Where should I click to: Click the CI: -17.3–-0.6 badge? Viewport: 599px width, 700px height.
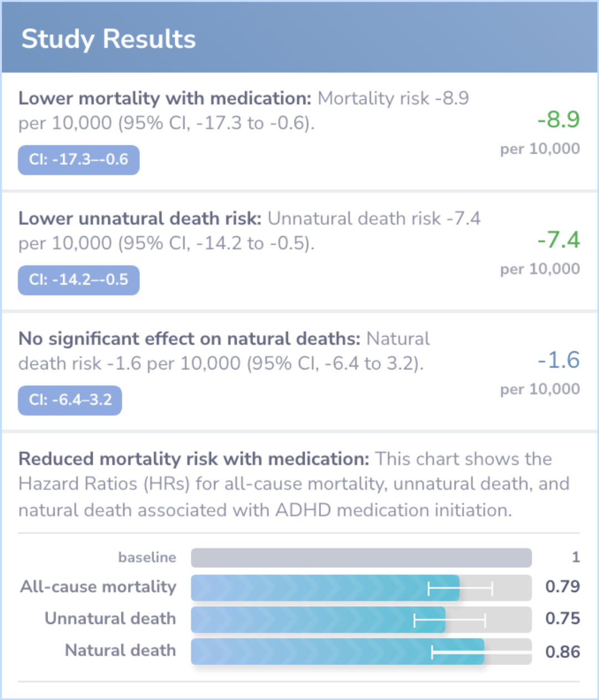click(x=78, y=160)
